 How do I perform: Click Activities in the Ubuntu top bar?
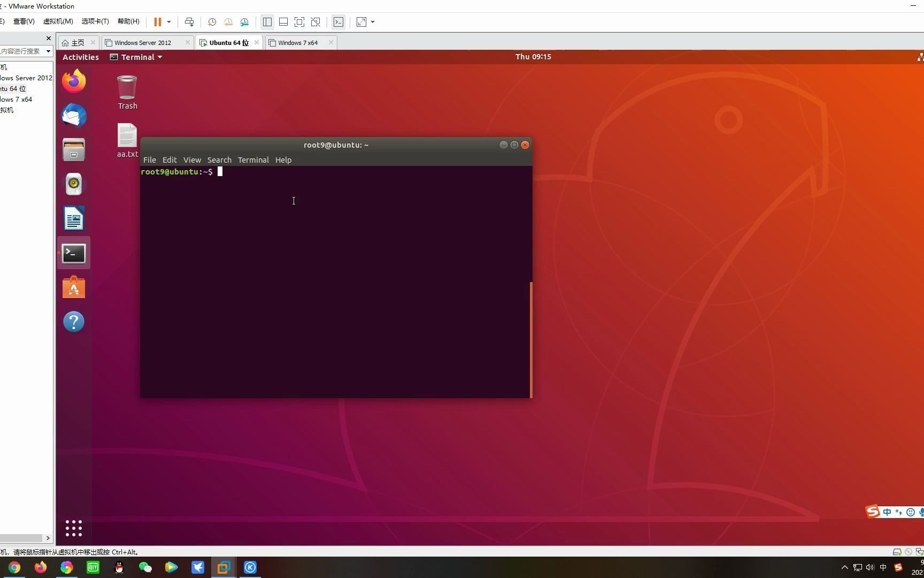(80, 57)
